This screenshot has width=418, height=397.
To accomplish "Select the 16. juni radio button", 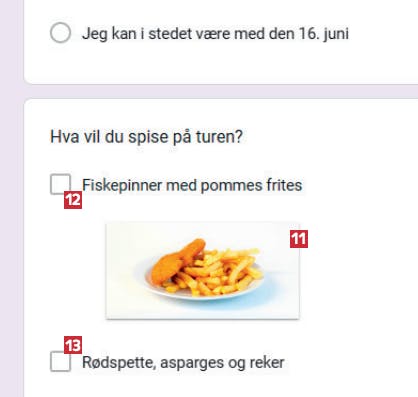I will [60, 33].
